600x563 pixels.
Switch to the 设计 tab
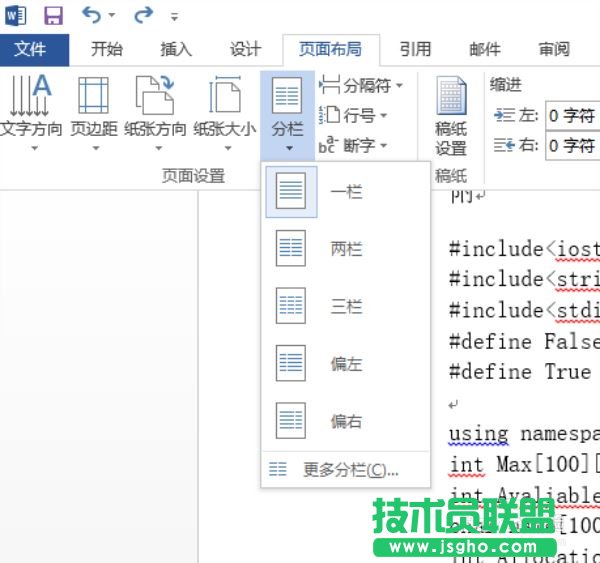pos(245,49)
